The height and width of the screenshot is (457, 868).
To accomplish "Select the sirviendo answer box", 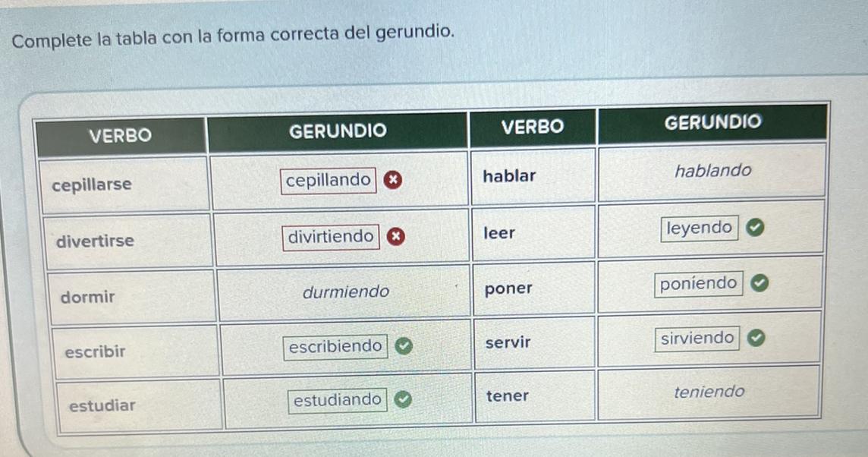I will tap(697, 339).
